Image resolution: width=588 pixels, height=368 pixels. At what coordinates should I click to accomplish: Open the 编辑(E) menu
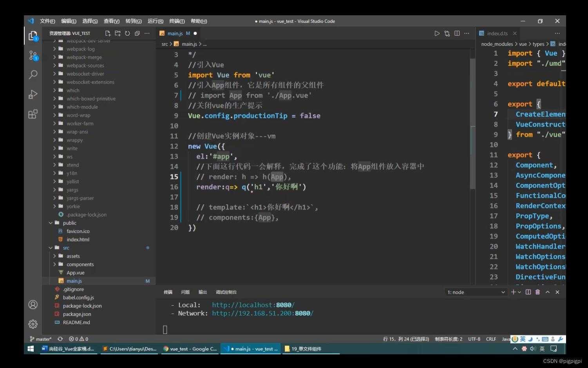[x=69, y=21]
